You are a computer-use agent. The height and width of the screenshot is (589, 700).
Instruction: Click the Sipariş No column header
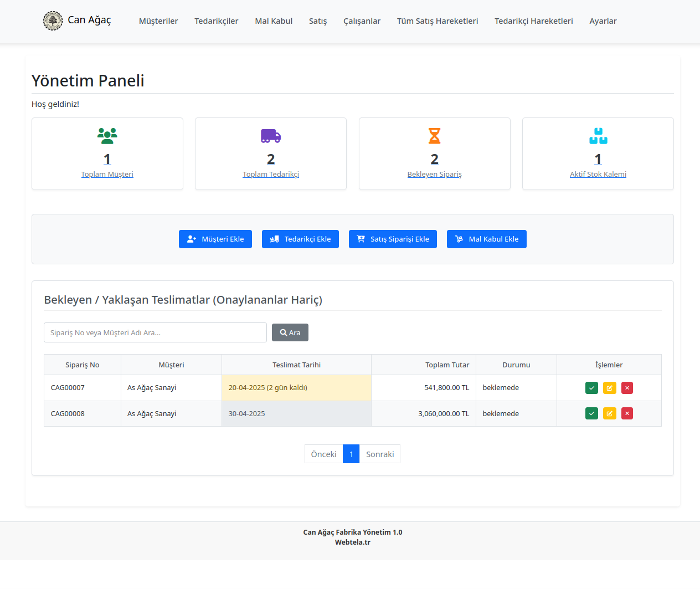83,365
